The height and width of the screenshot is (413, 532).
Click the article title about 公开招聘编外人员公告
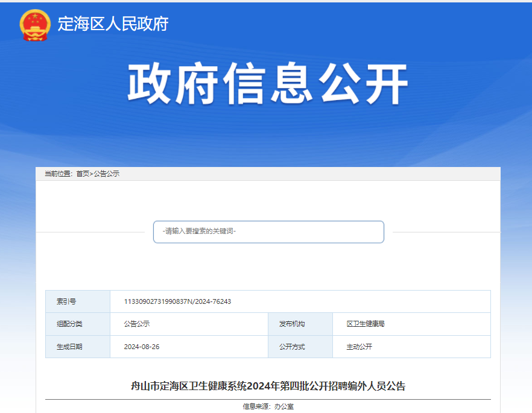(268, 386)
